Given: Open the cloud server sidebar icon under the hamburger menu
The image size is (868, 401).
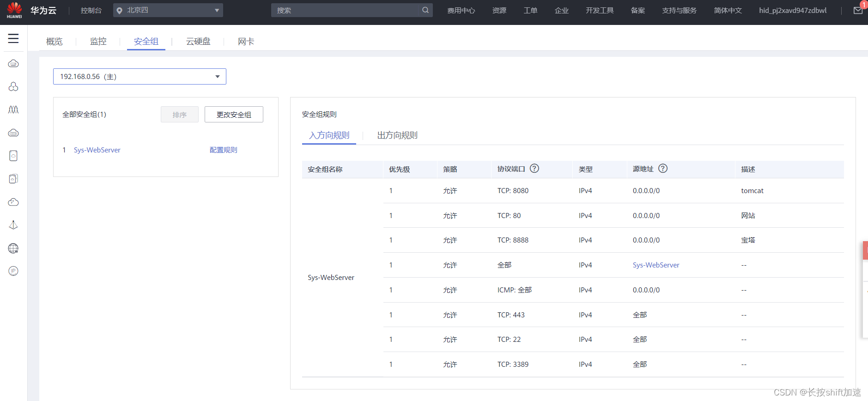Looking at the screenshot, I should pyautogui.click(x=13, y=63).
